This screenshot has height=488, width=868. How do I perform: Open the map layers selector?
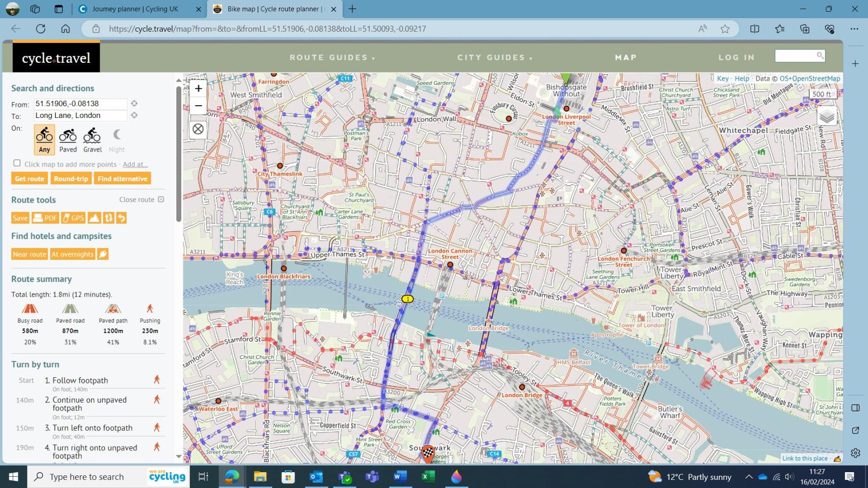828,116
